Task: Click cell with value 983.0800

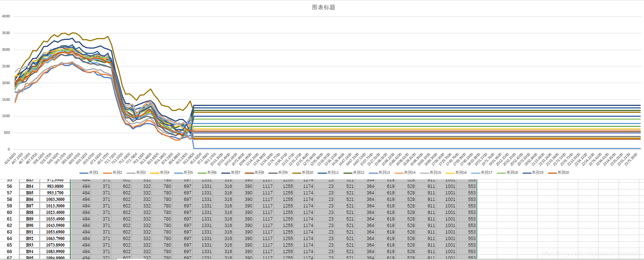Action: click(x=55, y=186)
